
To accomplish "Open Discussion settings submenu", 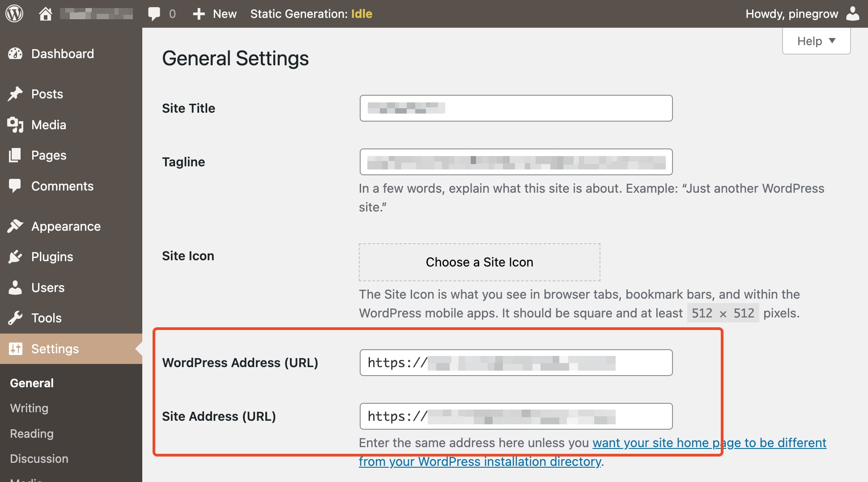I will click(x=39, y=459).
